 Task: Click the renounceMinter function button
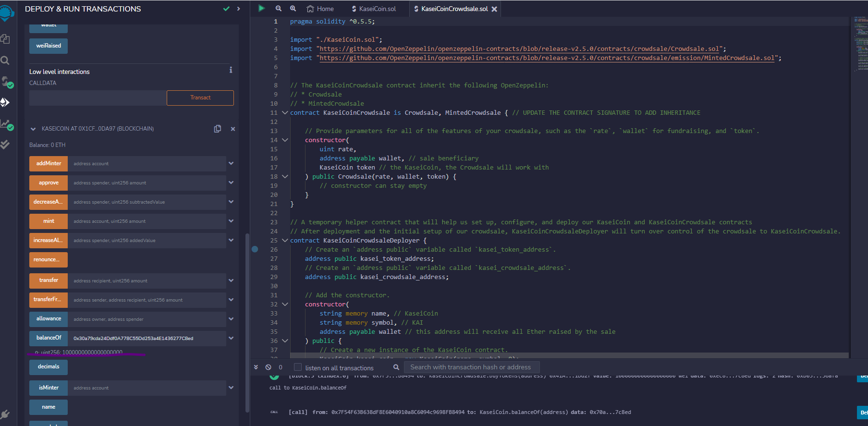[x=49, y=260]
